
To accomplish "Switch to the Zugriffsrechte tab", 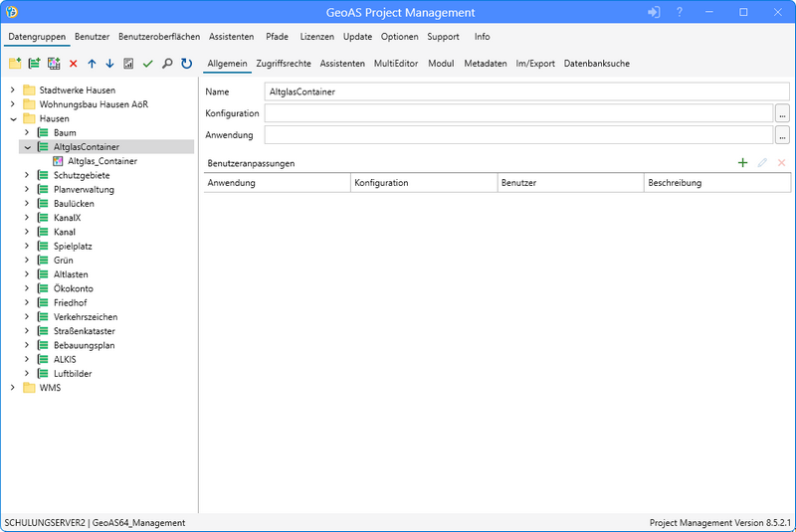I will (283, 64).
